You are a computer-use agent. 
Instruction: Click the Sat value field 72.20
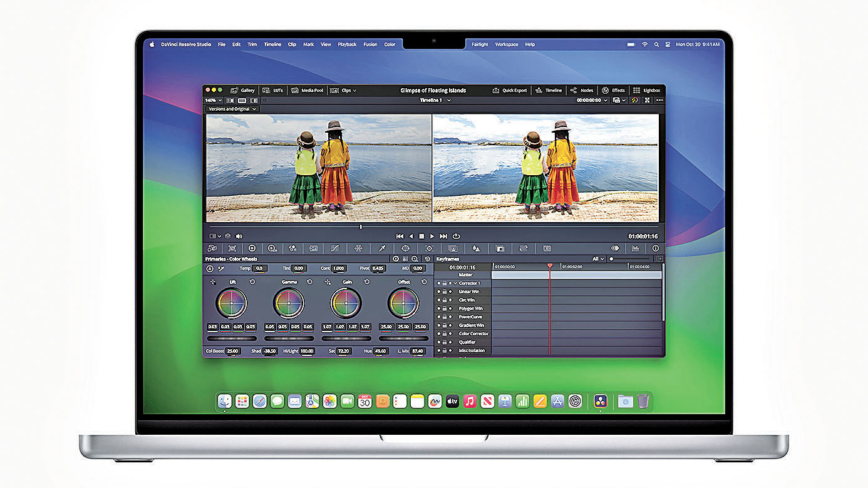pyautogui.click(x=344, y=351)
